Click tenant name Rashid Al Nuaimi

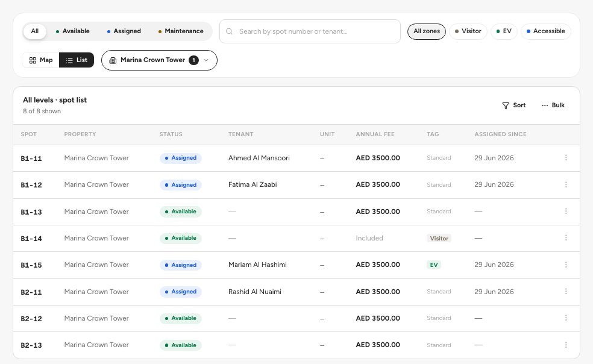255,292
